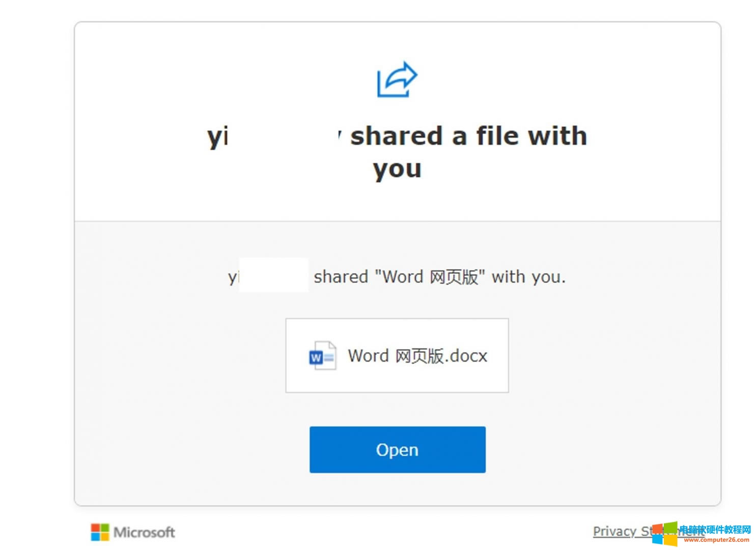Click the Microsoft four-color logo
The image size is (756, 550).
100,532
